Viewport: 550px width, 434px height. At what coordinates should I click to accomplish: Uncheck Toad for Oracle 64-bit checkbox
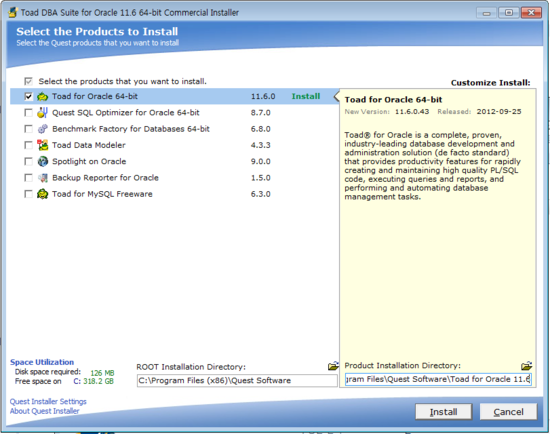28,96
